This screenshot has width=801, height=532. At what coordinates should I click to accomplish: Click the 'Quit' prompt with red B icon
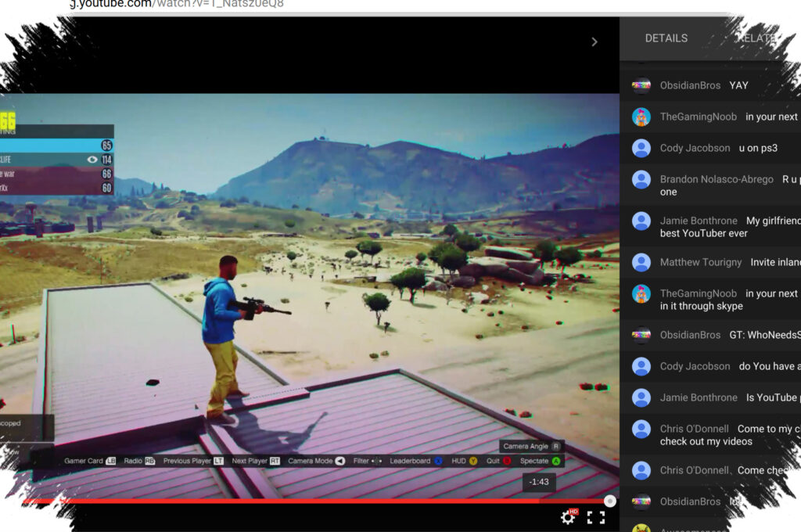pos(498,461)
